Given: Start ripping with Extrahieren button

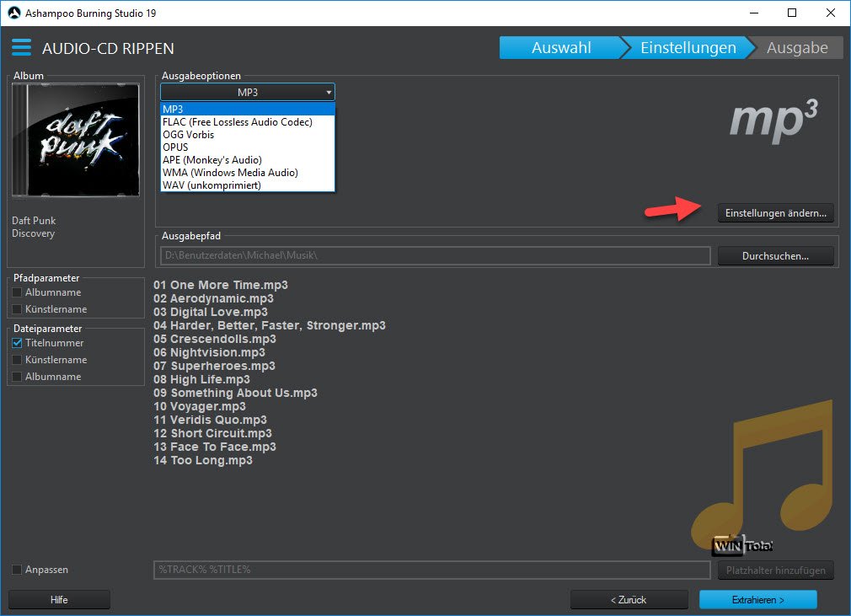Looking at the screenshot, I should pos(758,600).
